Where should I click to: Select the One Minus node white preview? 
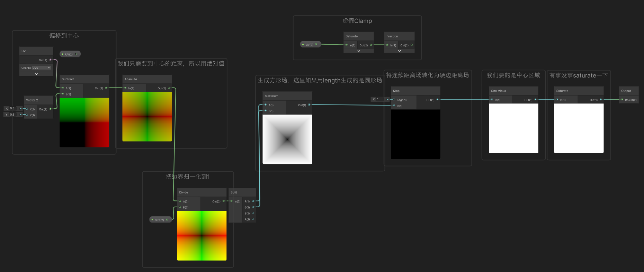[x=513, y=128]
